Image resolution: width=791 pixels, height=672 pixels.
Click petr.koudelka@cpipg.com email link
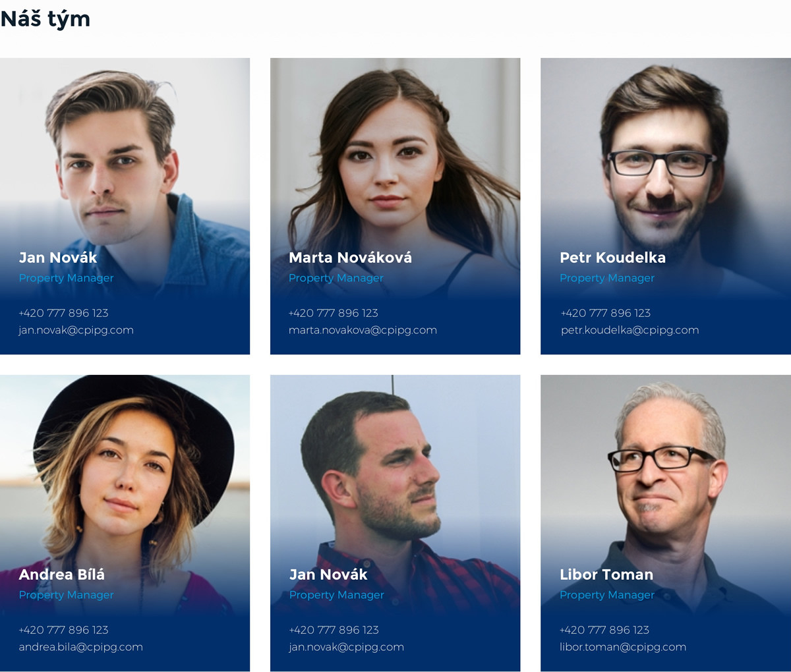630,330
